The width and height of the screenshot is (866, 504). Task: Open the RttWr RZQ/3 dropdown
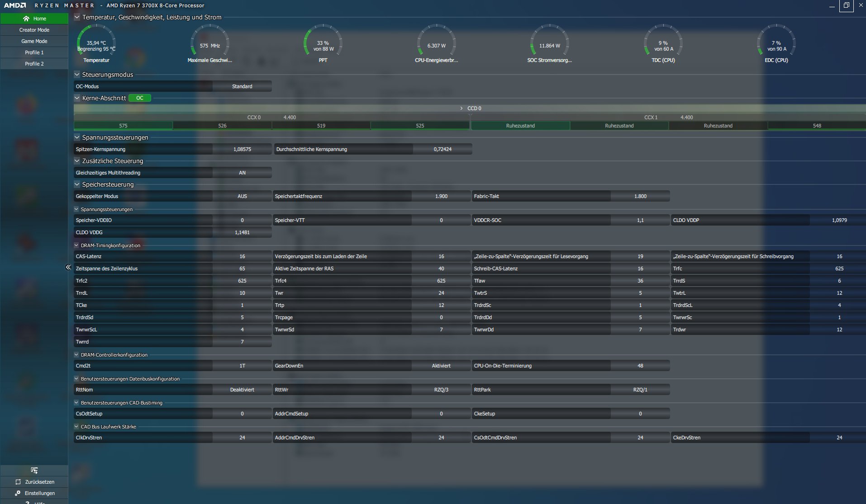coord(441,390)
